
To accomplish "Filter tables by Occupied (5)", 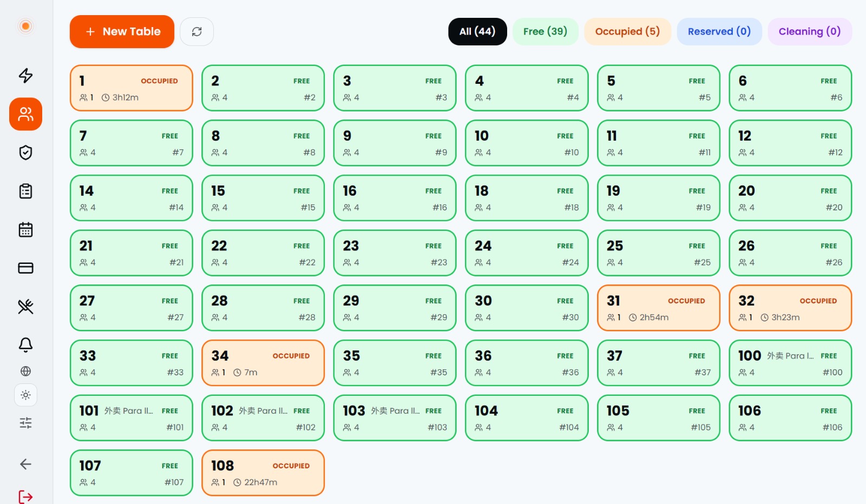I will (x=627, y=31).
